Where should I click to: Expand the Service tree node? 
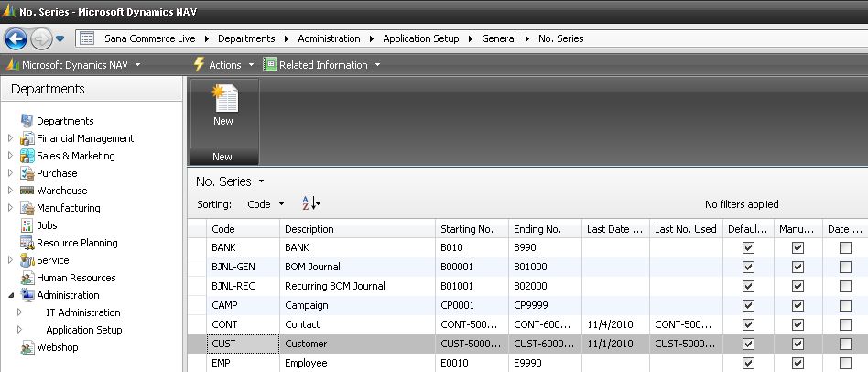[10, 260]
